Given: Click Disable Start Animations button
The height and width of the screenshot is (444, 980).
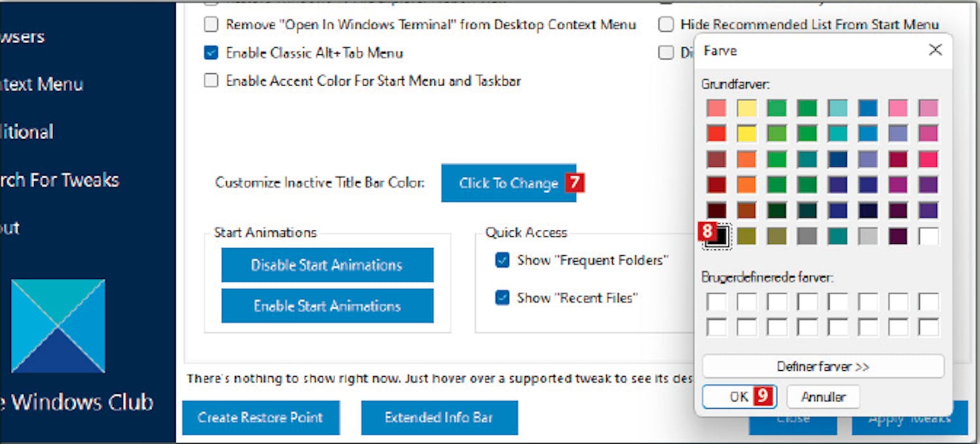Looking at the screenshot, I should click(327, 265).
